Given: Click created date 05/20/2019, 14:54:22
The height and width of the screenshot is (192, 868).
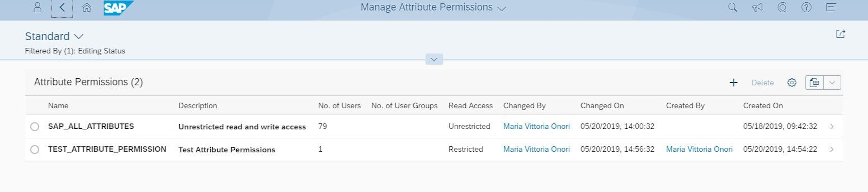Looking at the screenshot, I should coord(780,149).
